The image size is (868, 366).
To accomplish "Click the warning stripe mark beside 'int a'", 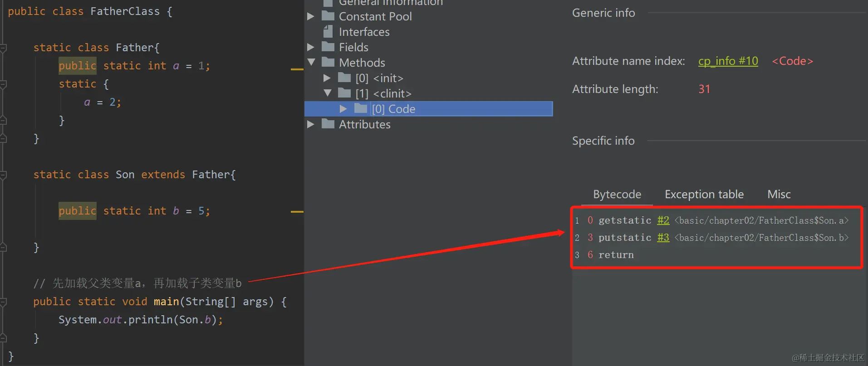I will 297,69.
